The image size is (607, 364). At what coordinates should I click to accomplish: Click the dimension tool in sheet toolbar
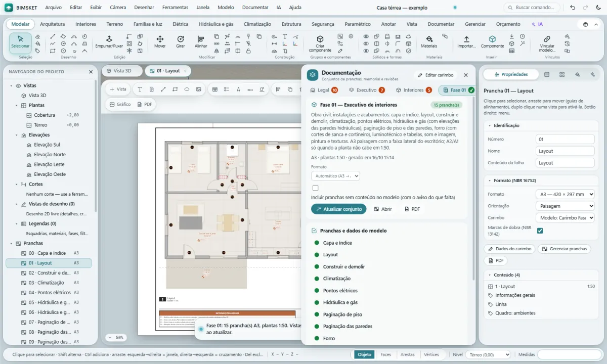coord(250,89)
